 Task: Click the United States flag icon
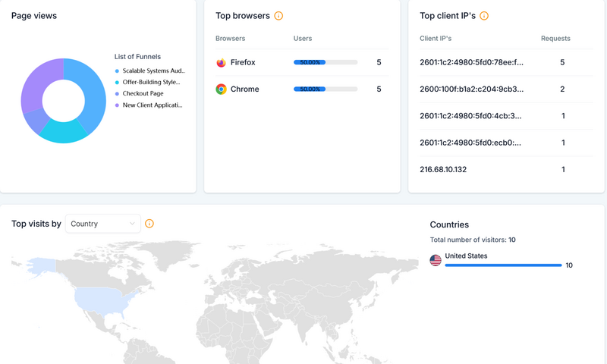(436, 260)
